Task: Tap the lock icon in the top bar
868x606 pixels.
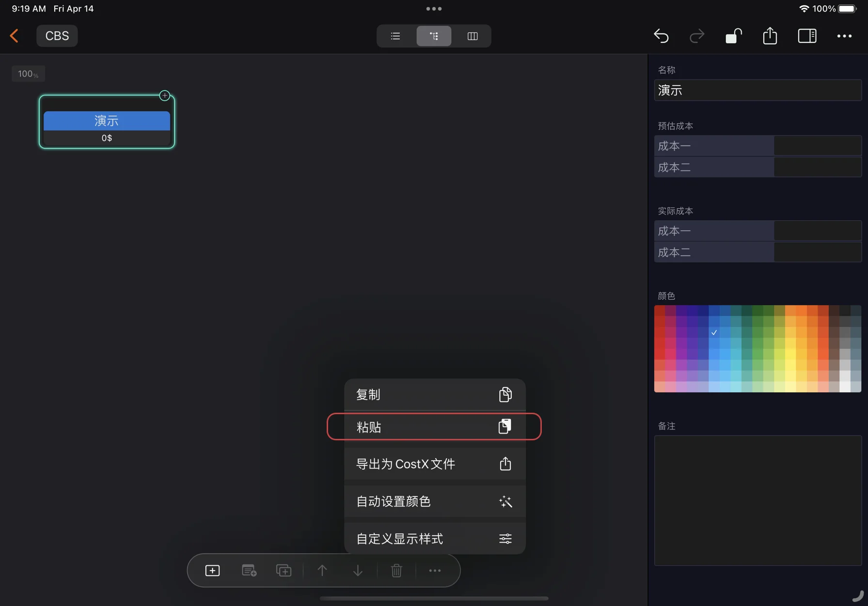Action: point(733,36)
